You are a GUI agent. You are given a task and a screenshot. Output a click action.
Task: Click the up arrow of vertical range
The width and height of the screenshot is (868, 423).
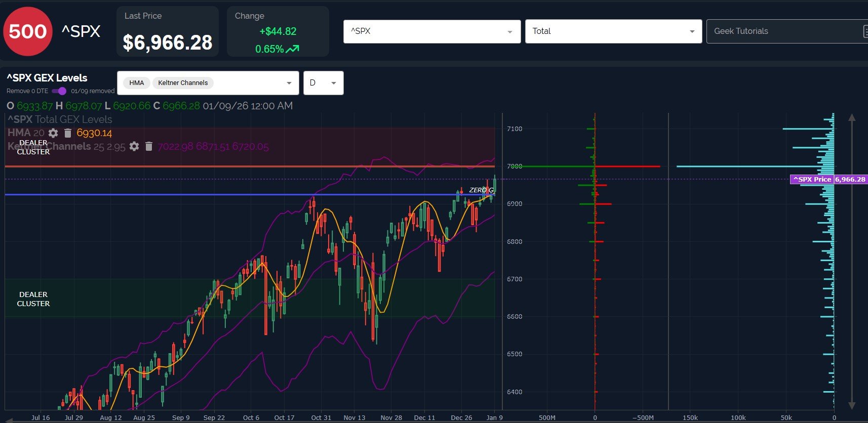[852, 117]
